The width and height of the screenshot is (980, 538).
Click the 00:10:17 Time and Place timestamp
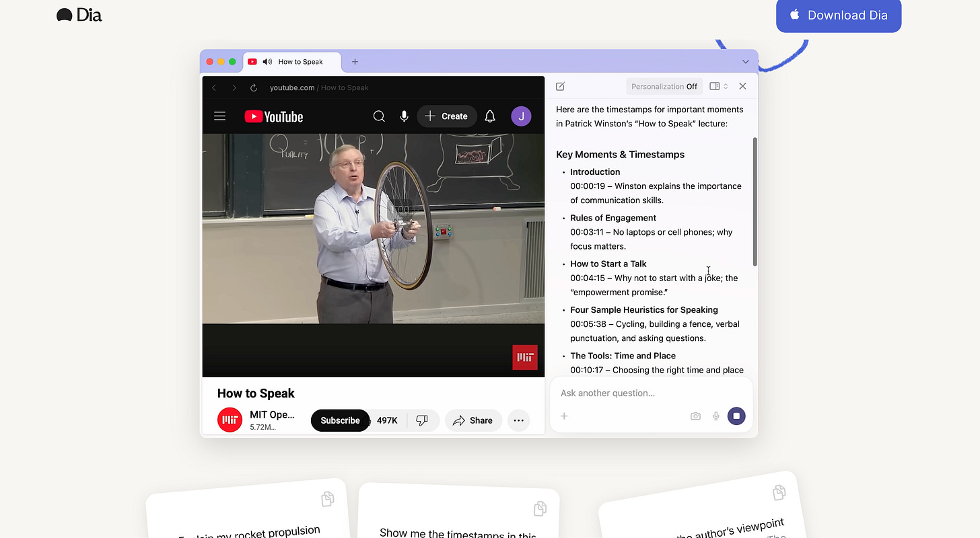click(588, 370)
